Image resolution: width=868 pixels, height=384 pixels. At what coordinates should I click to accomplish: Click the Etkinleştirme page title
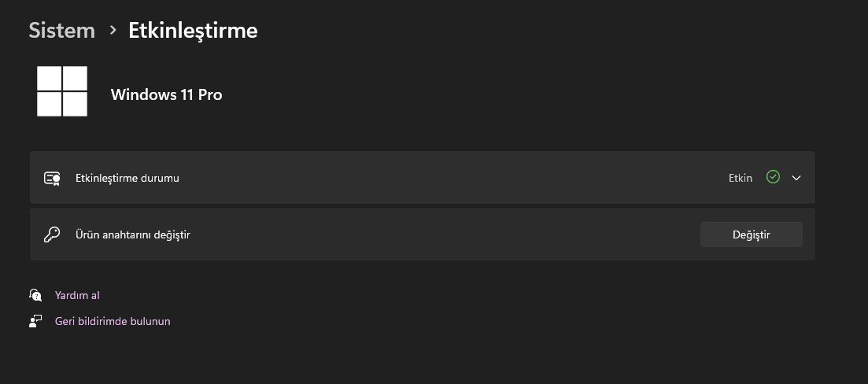tap(193, 31)
